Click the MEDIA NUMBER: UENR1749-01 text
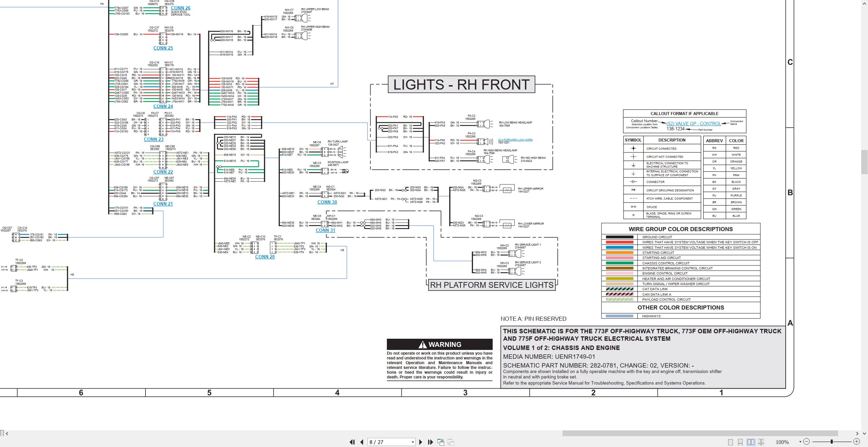Screen dimensions: 868x447 click(549, 356)
